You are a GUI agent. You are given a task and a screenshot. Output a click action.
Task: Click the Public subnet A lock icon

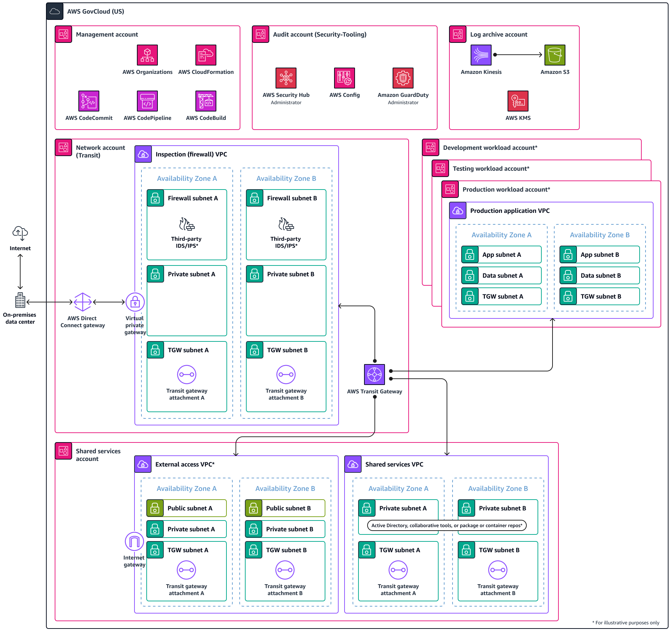pos(155,508)
